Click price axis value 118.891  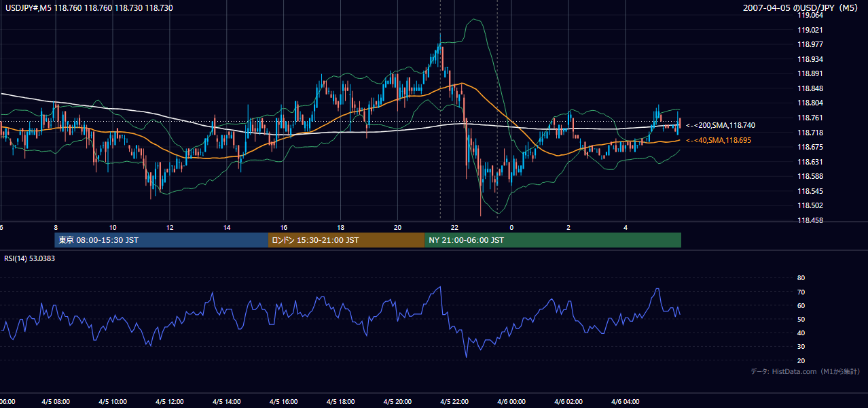point(810,74)
